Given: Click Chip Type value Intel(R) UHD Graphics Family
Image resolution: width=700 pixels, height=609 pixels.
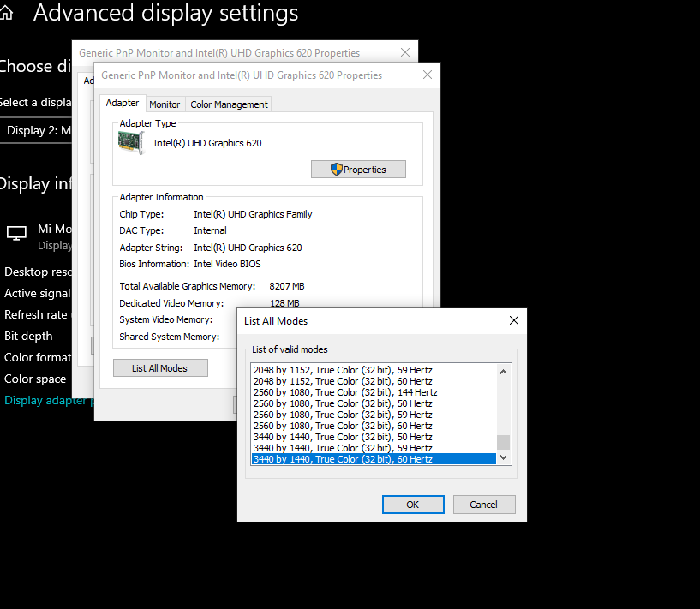Looking at the screenshot, I should [x=253, y=214].
